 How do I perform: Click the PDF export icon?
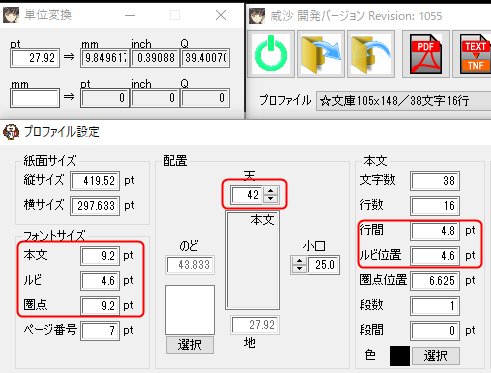click(426, 54)
